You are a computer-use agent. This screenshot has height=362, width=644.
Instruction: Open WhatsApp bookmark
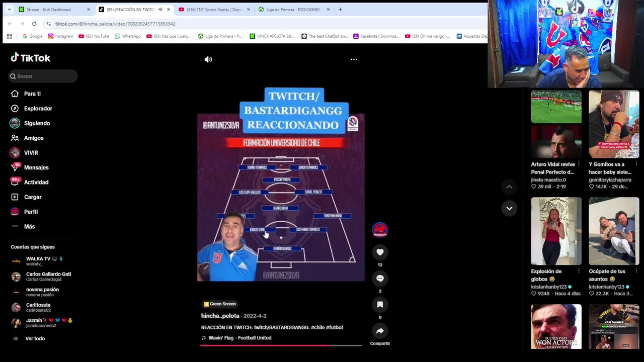pyautogui.click(x=128, y=36)
